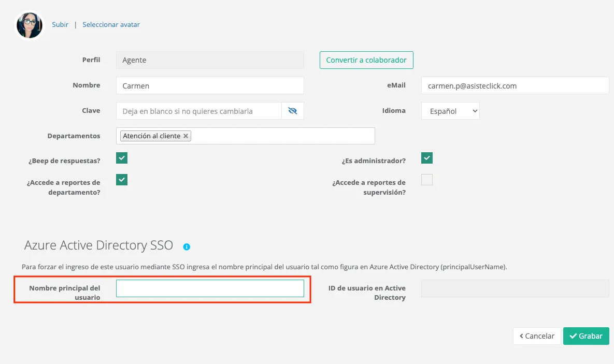
Task: Click the eMail input field
Action: (x=516, y=85)
